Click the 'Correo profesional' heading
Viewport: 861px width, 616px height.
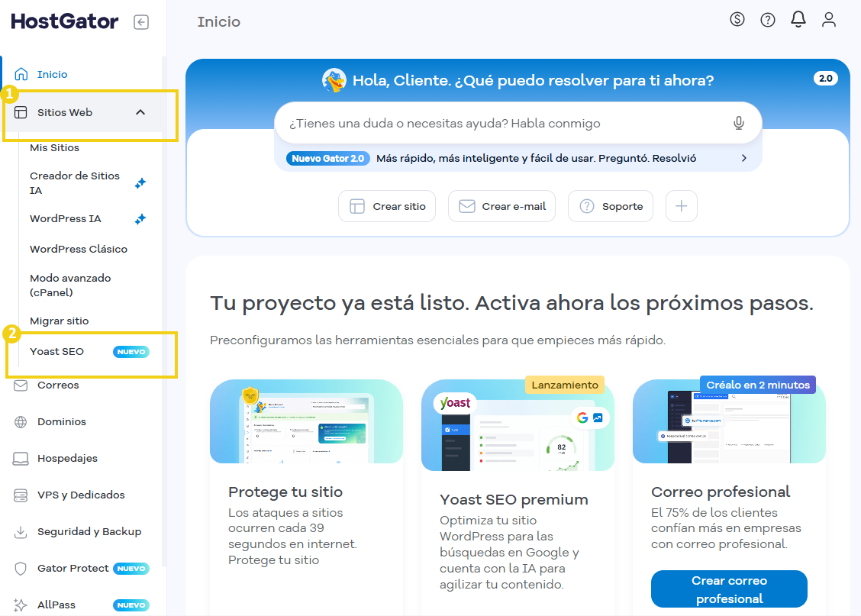point(721,492)
